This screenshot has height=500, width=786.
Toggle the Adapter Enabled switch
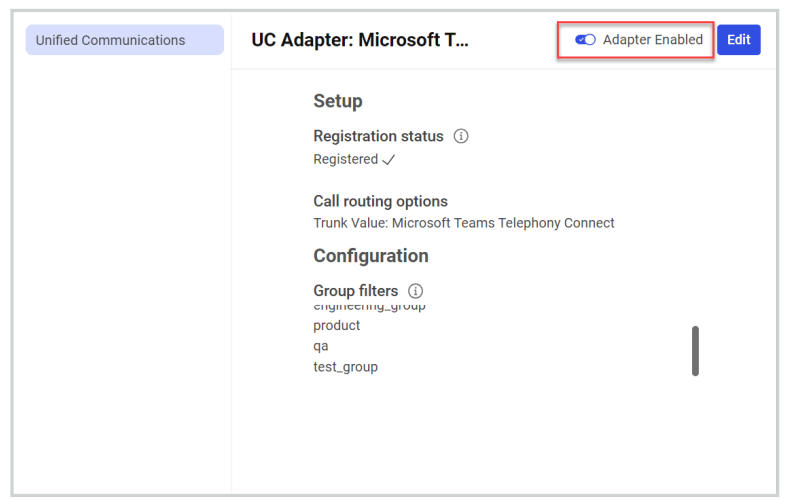click(x=585, y=40)
